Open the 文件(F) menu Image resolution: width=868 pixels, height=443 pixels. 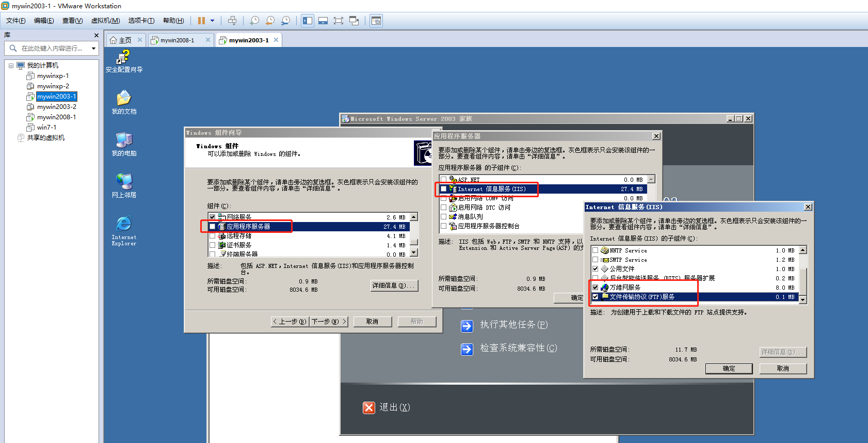point(16,21)
